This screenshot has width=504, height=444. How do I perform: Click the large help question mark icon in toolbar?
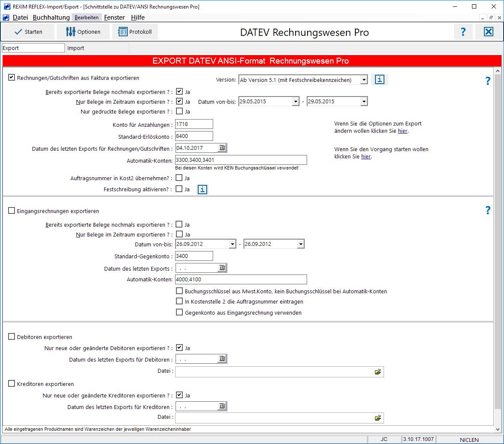click(463, 32)
